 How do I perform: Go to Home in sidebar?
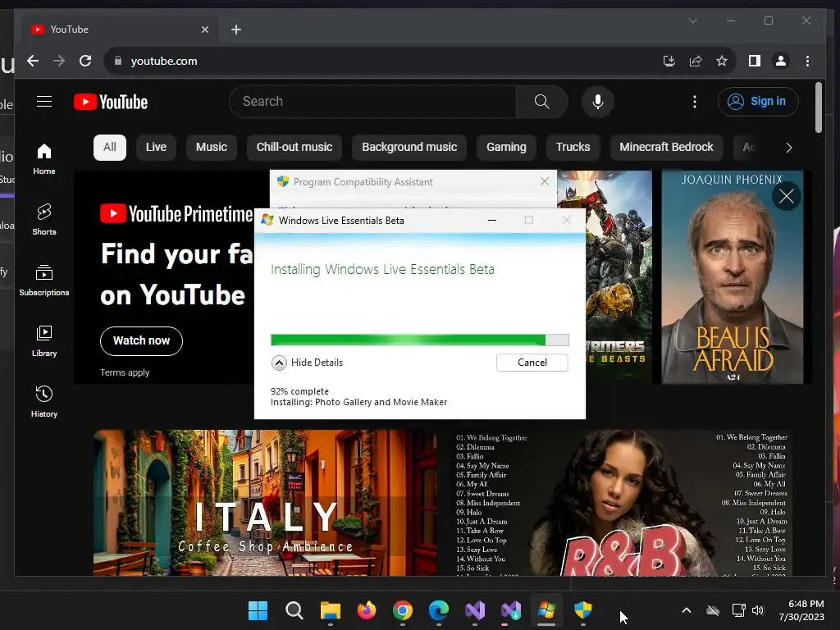point(44,159)
